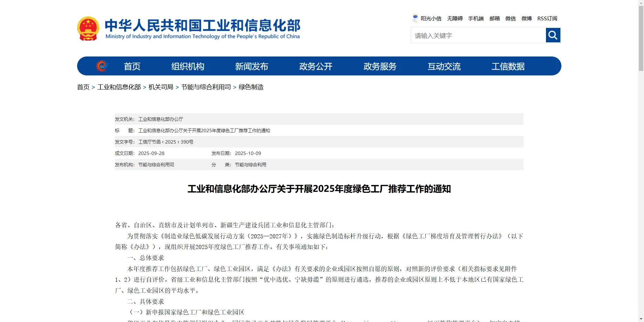Click the search magnifier icon
The width and height of the screenshot is (644, 322).
553,35
